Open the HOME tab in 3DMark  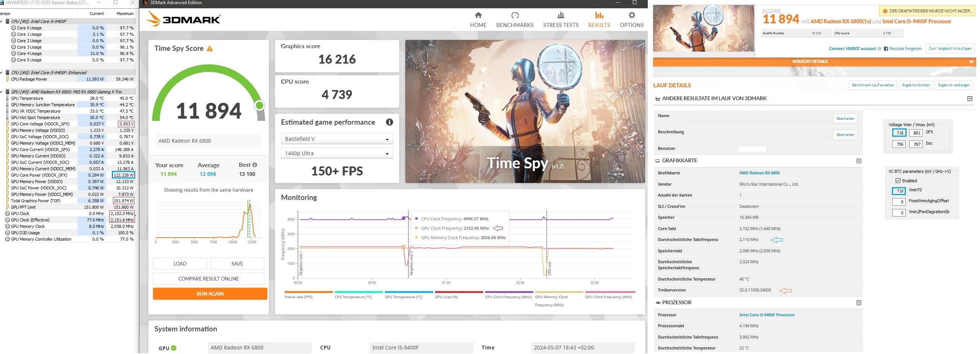478,20
